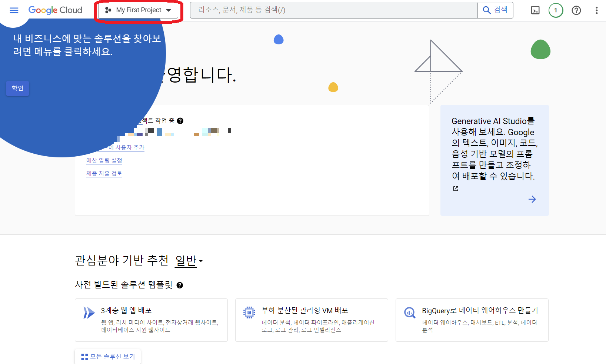This screenshot has height=364, width=606.
Task: Open the 3계층 웹 앱 배포 card
Action: tap(151, 320)
